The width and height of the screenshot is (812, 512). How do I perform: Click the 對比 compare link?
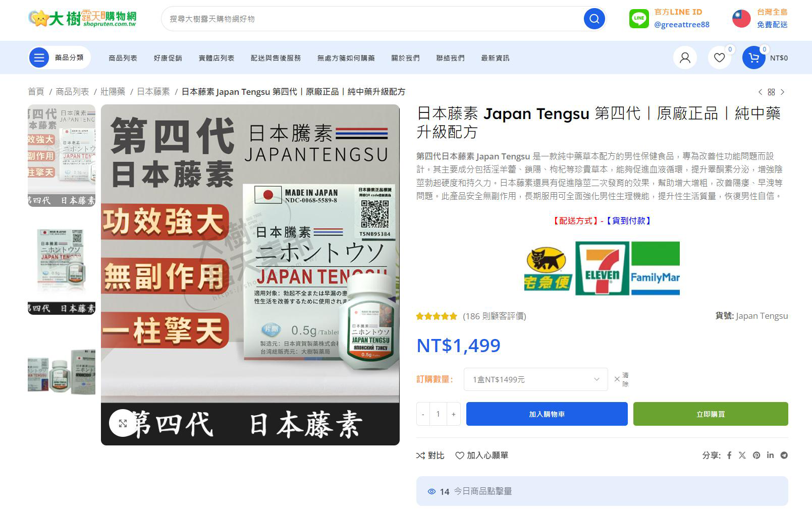point(430,456)
